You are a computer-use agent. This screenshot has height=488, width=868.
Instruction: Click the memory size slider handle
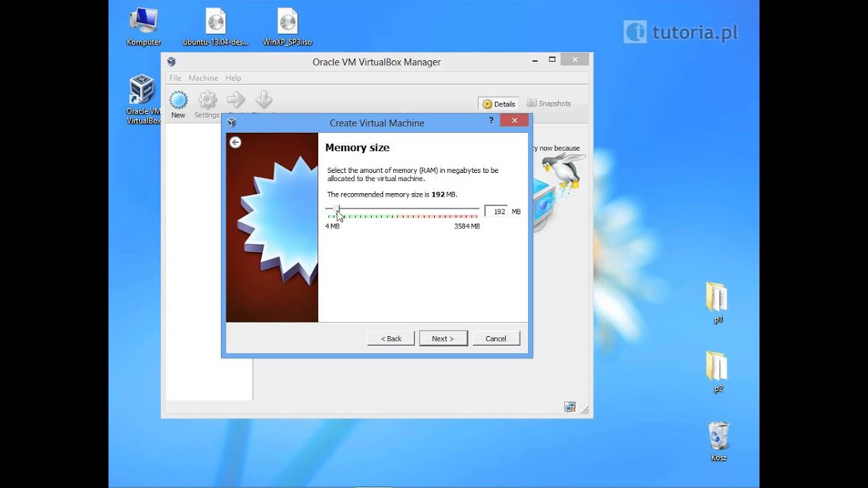tap(336, 209)
